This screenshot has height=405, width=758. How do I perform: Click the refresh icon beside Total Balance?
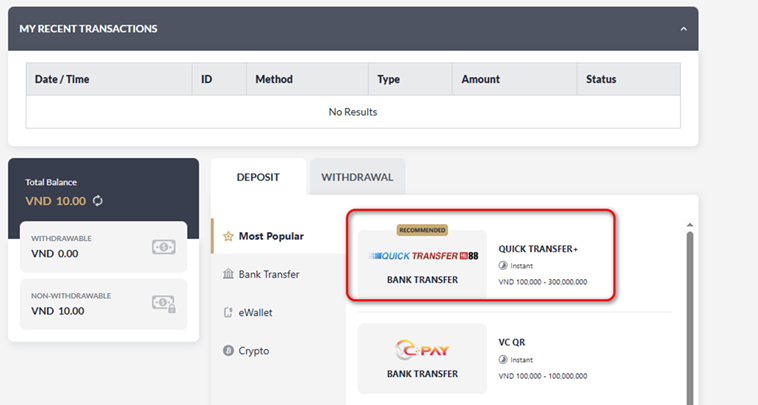(98, 201)
